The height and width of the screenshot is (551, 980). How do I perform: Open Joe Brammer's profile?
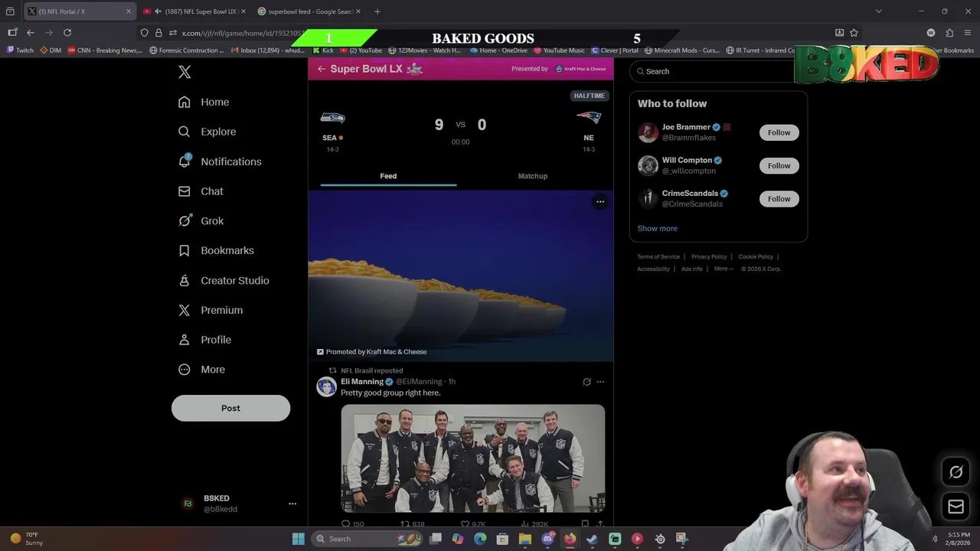click(686, 127)
